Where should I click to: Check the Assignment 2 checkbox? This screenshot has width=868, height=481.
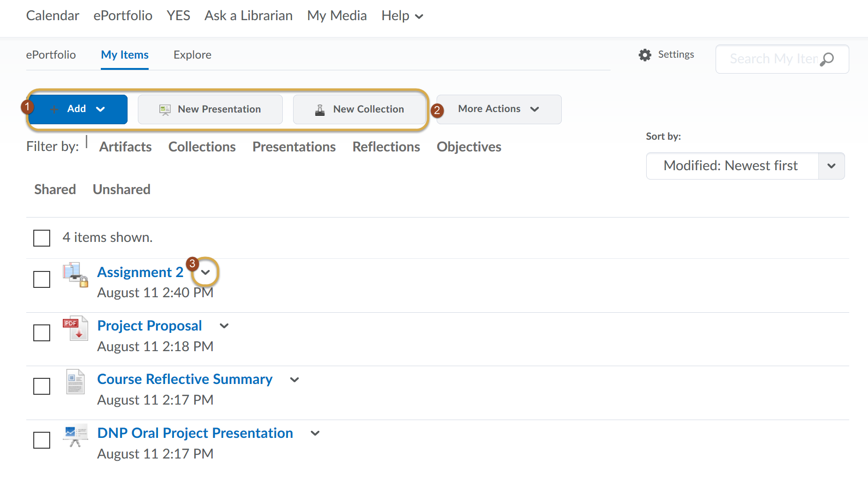[x=42, y=279]
